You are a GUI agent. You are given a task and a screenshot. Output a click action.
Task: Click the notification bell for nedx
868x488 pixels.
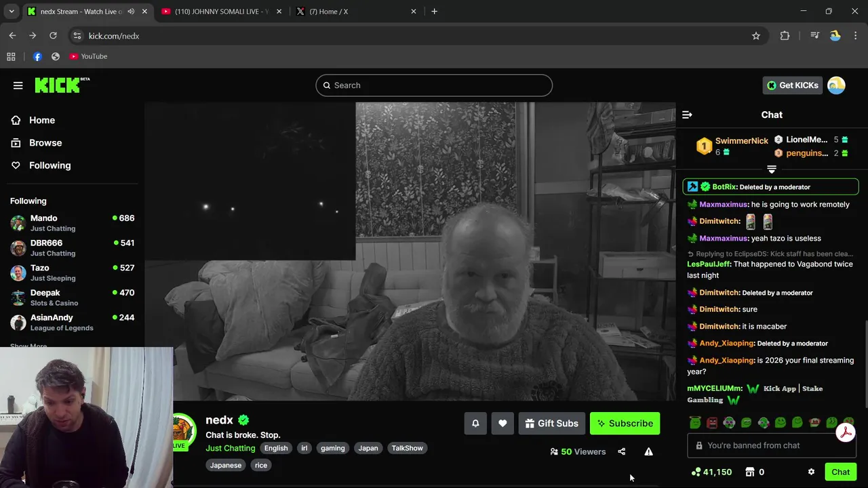[475, 424]
